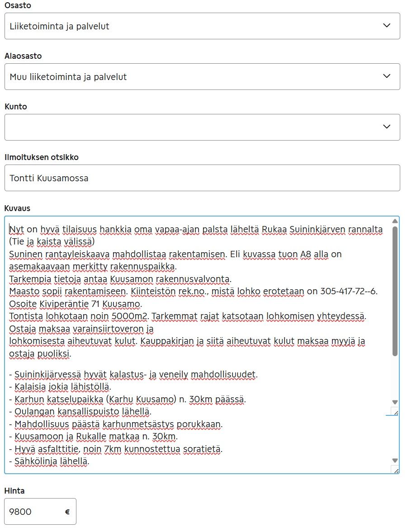Screen dimensions: 407x532
Task: Click the bottom-right resize handle of the Kuvaus box
Action: [x=396, y=471]
